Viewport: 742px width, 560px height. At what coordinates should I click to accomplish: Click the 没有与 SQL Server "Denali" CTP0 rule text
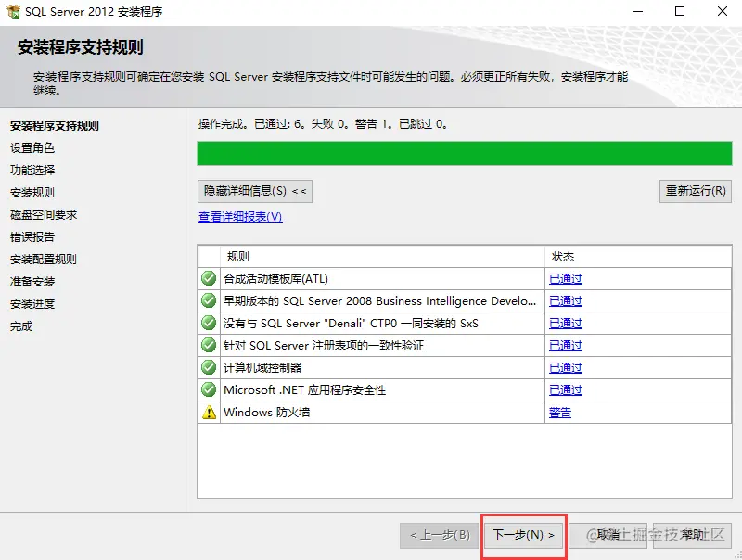pyautogui.click(x=351, y=323)
